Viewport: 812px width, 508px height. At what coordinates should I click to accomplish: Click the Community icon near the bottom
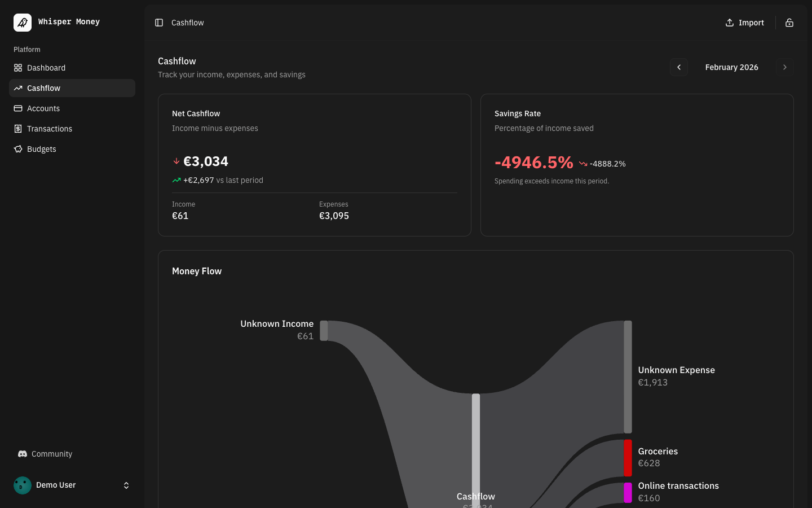point(23,454)
